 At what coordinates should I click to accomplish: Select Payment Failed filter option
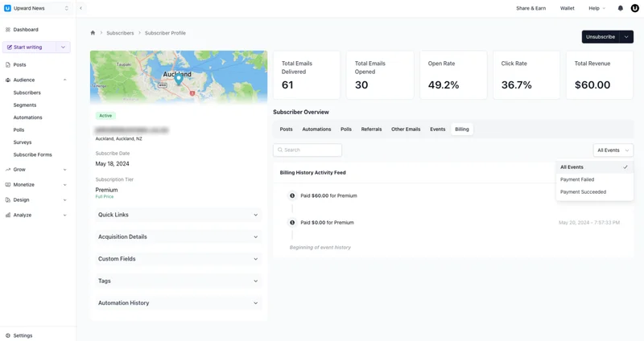pyautogui.click(x=577, y=179)
